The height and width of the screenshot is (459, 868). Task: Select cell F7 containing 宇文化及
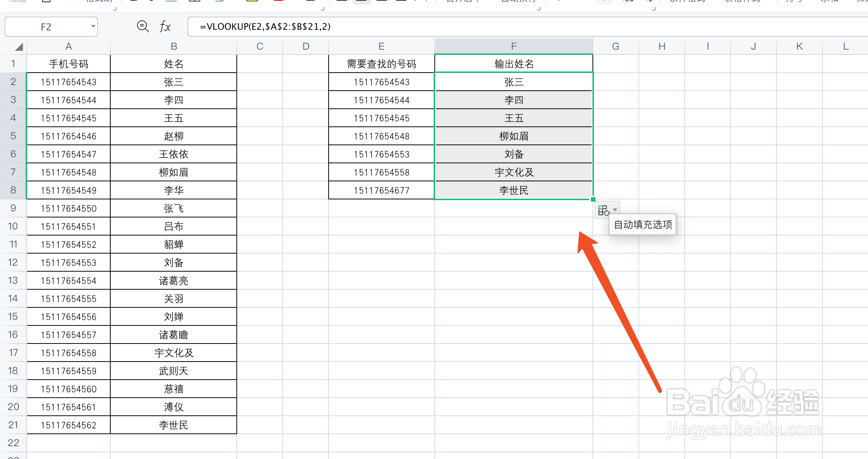point(514,172)
